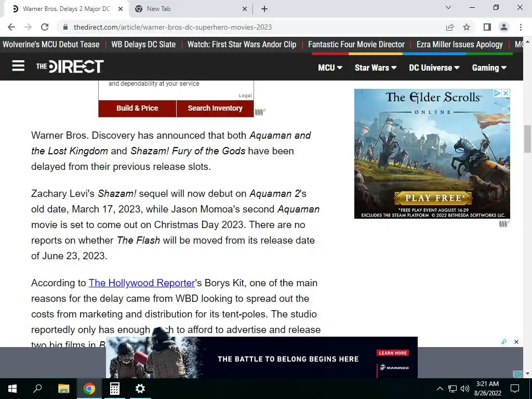Screen dimensions: 532x399
Task: Open Watch: First Star Wars Andor Clip
Action: click(242, 45)
